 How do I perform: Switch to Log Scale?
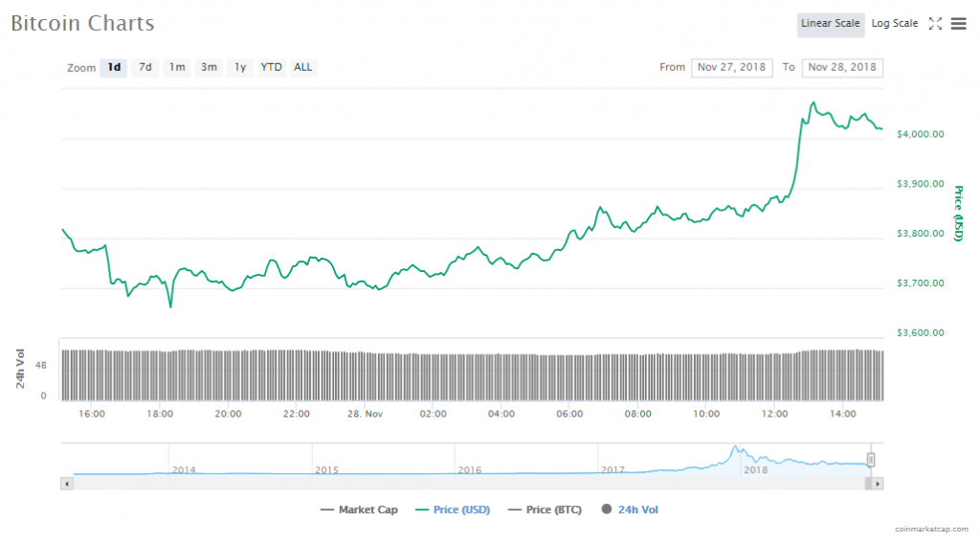click(x=895, y=24)
